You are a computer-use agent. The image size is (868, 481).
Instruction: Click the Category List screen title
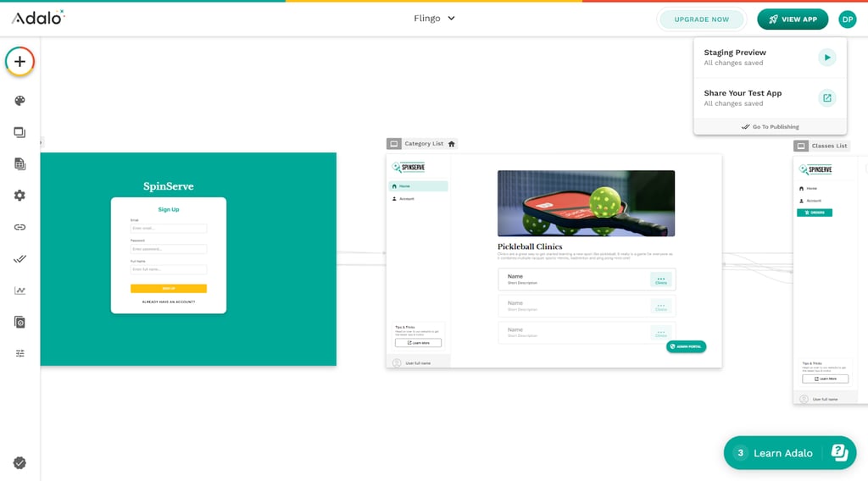click(424, 144)
